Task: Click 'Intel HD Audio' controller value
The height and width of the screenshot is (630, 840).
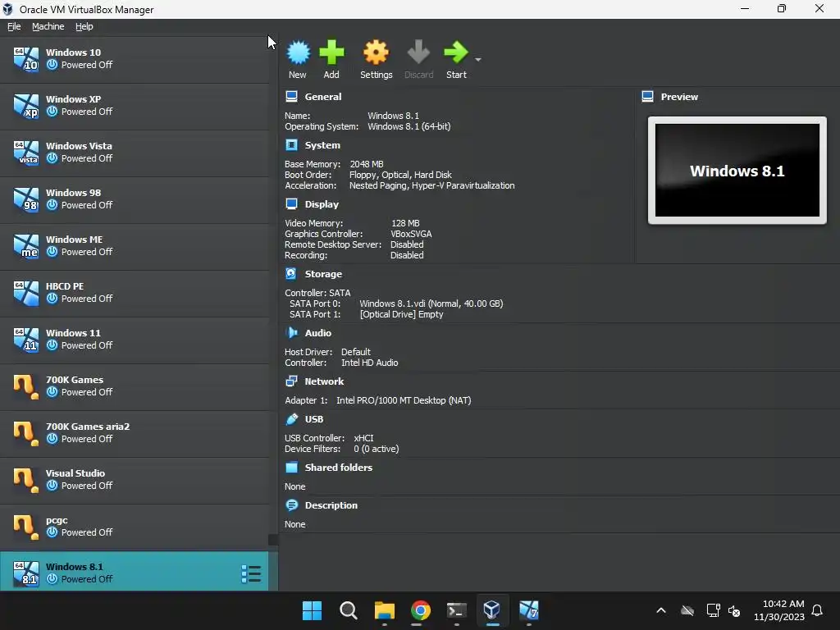Action: 370,363
